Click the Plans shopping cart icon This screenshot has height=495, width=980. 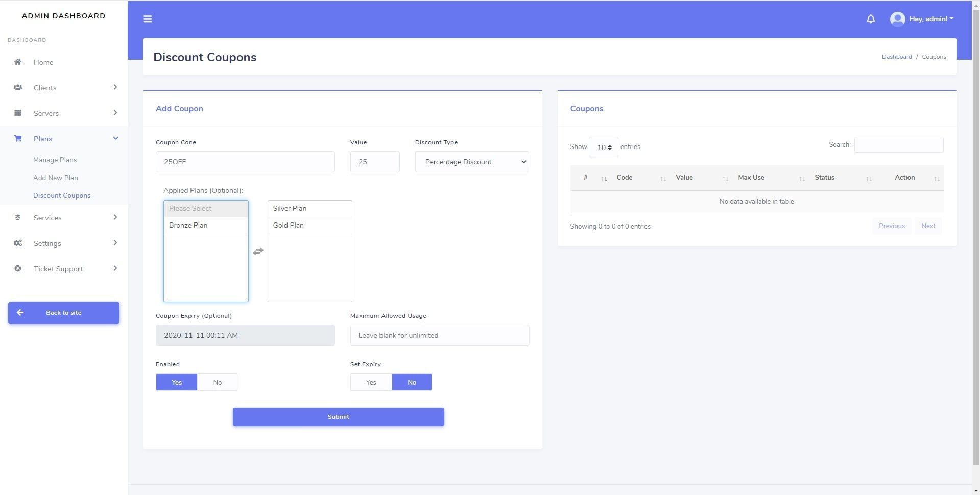click(x=18, y=138)
